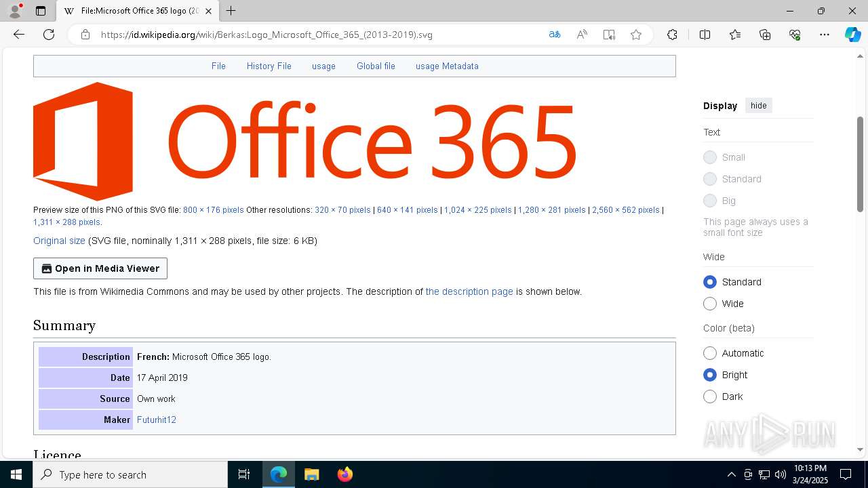Image resolution: width=868 pixels, height=488 pixels.
Task: Open settings and more menu
Action: coord(825,35)
